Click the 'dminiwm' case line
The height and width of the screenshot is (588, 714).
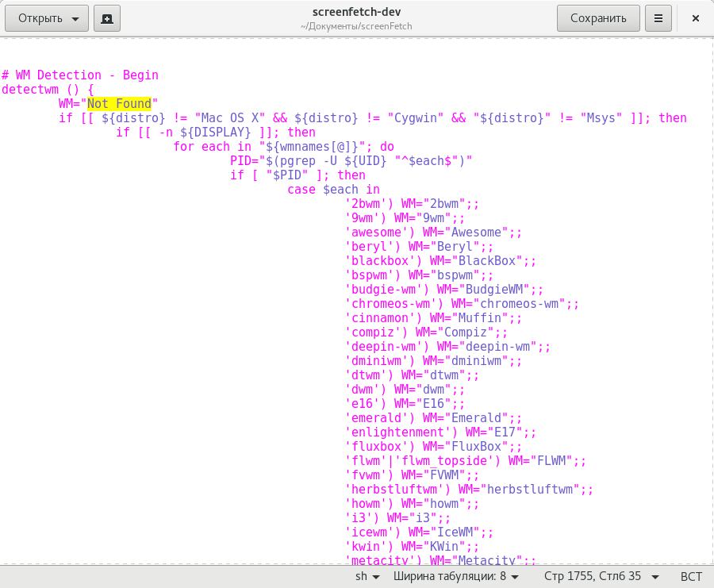point(433,361)
